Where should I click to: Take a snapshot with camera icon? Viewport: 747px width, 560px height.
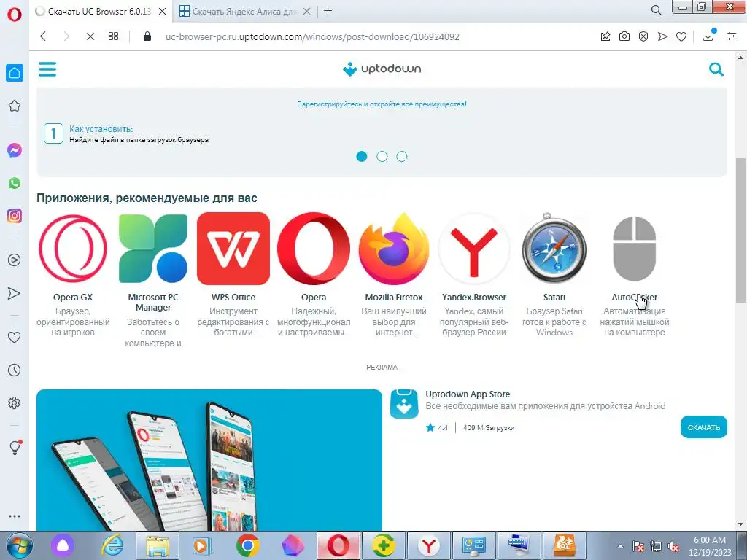pos(624,36)
